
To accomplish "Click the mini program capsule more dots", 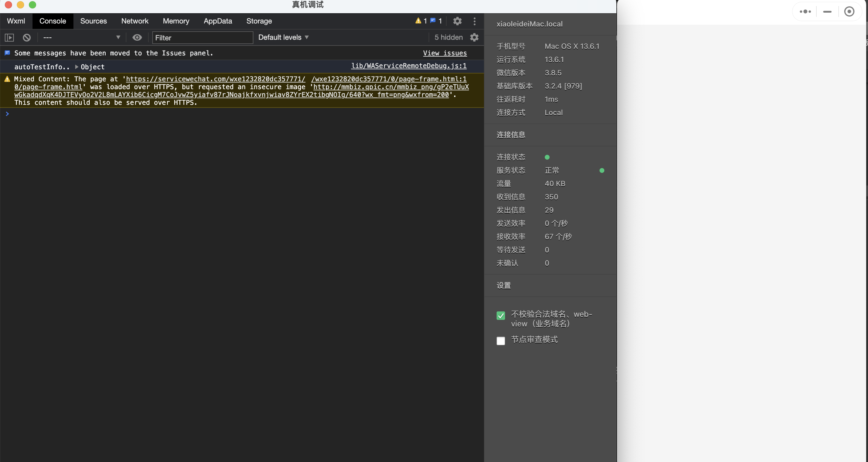I will click(805, 11).
